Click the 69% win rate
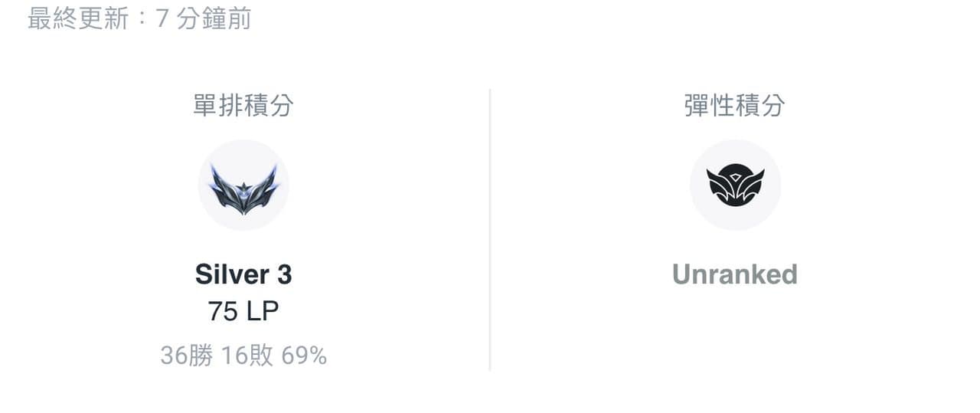 [304, 356]
